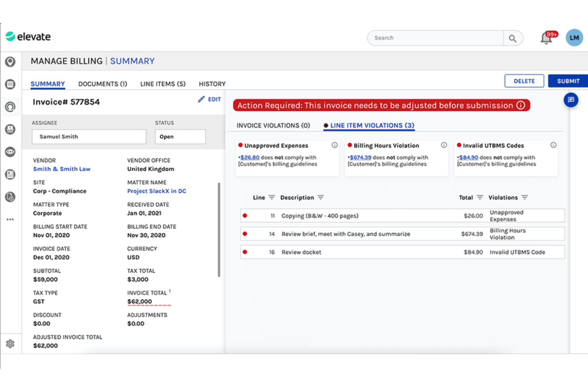588x392 pixels.
Task: Open settings gear in the sidebar
Action: (x=10, y=344)
